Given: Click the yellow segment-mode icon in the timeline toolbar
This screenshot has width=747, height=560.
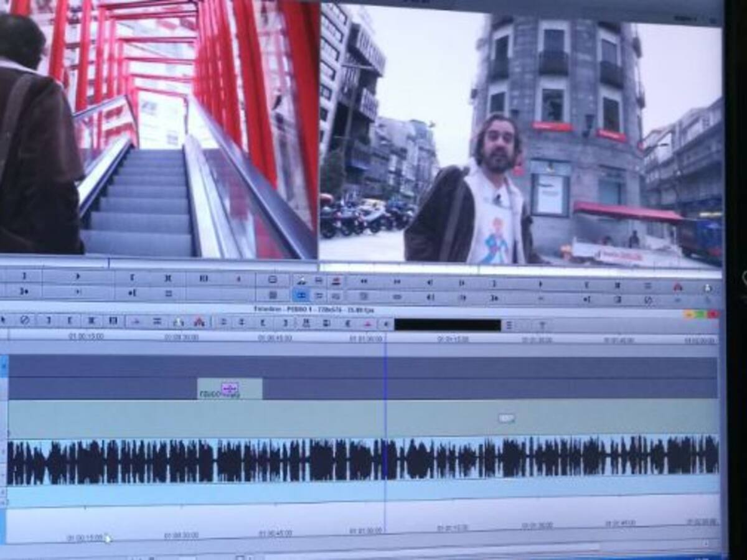Looking at the screenshot, I should click(x=179, y=322).
